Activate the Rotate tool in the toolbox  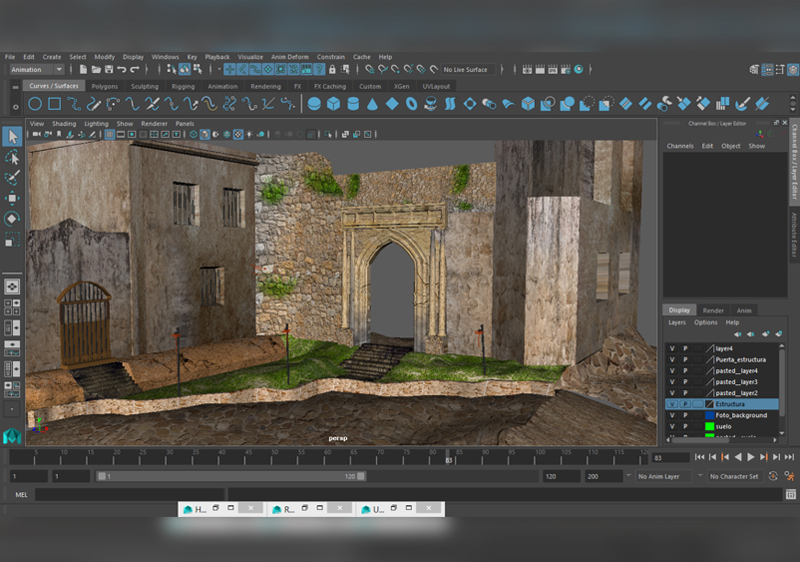coord(12,219)
